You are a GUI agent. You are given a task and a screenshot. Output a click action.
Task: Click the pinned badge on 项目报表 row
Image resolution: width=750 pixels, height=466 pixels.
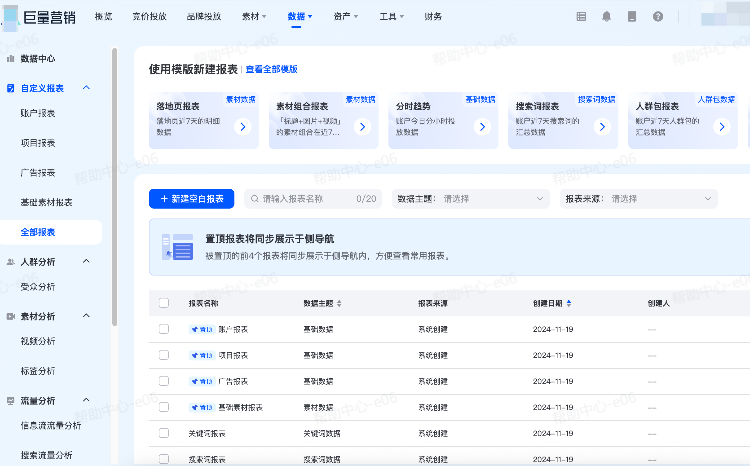[x=202, y=355]
